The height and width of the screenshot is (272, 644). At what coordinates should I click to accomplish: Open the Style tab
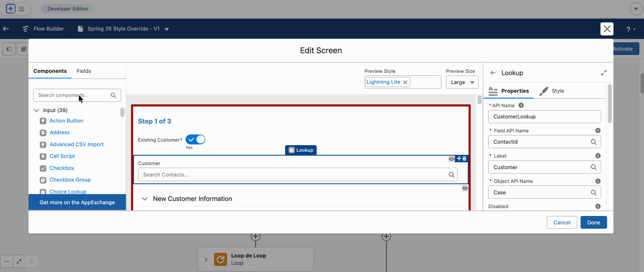(x=551, y=91)
